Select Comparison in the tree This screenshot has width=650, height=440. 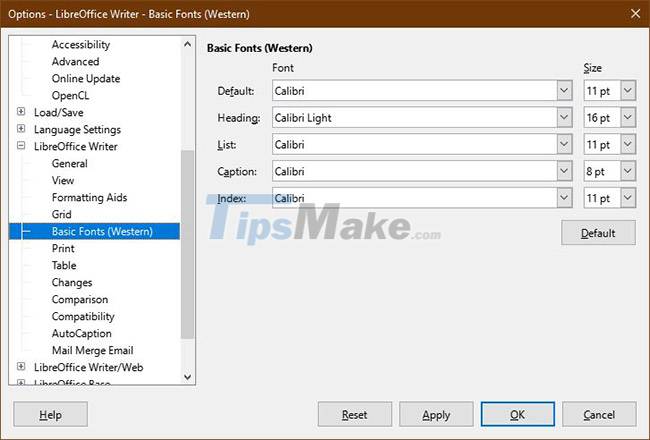(80, 299)
